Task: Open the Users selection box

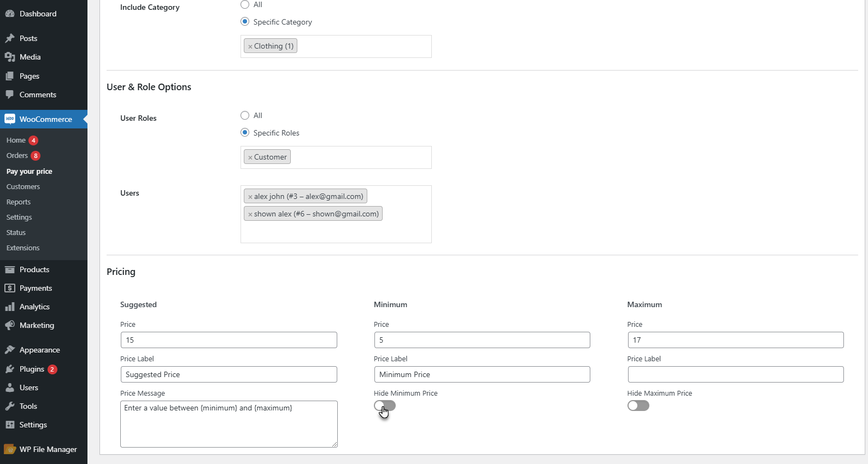Action: (x=336, y=214)
